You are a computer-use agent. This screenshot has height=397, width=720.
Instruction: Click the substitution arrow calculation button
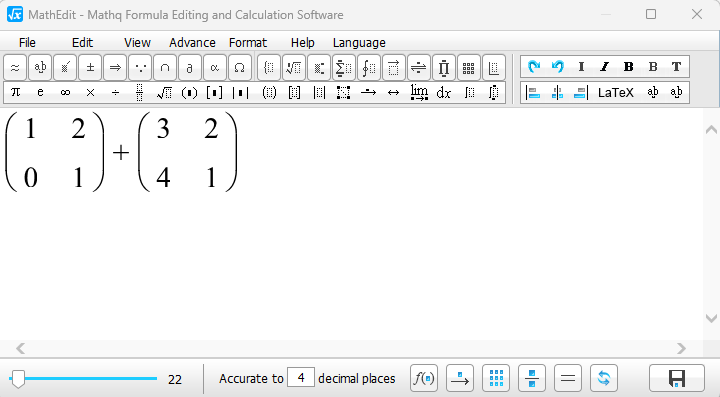point(460,379)
